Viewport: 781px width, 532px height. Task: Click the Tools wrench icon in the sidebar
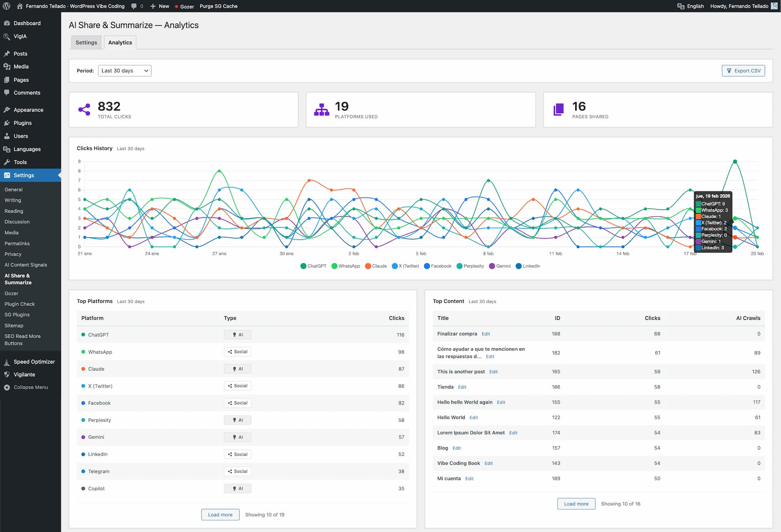[7, 162]
